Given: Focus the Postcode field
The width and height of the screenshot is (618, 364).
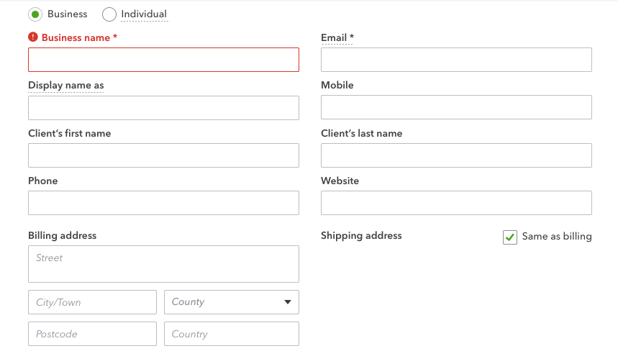Looking at the screenshot, I should coord(92,334).
